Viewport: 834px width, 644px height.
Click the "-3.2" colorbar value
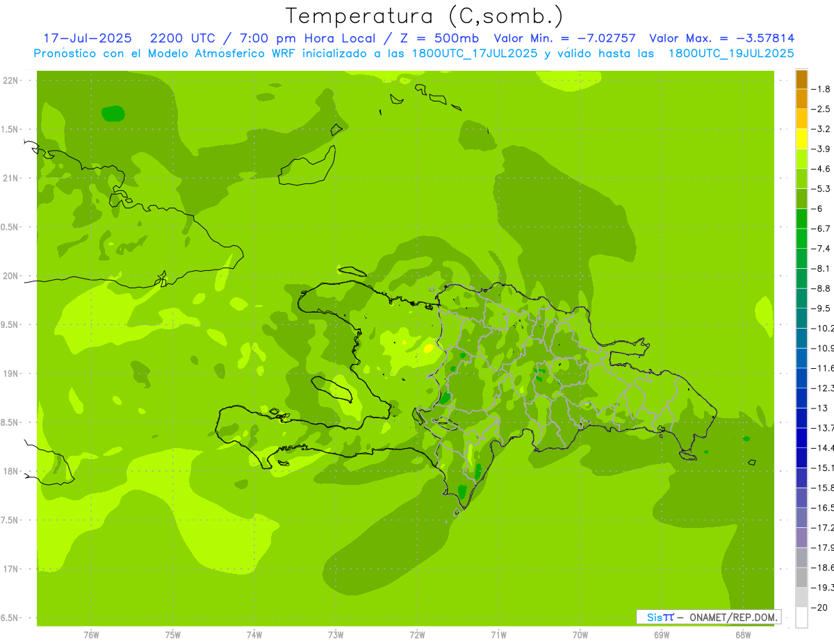pyautogui.click(x=821, y=129)
